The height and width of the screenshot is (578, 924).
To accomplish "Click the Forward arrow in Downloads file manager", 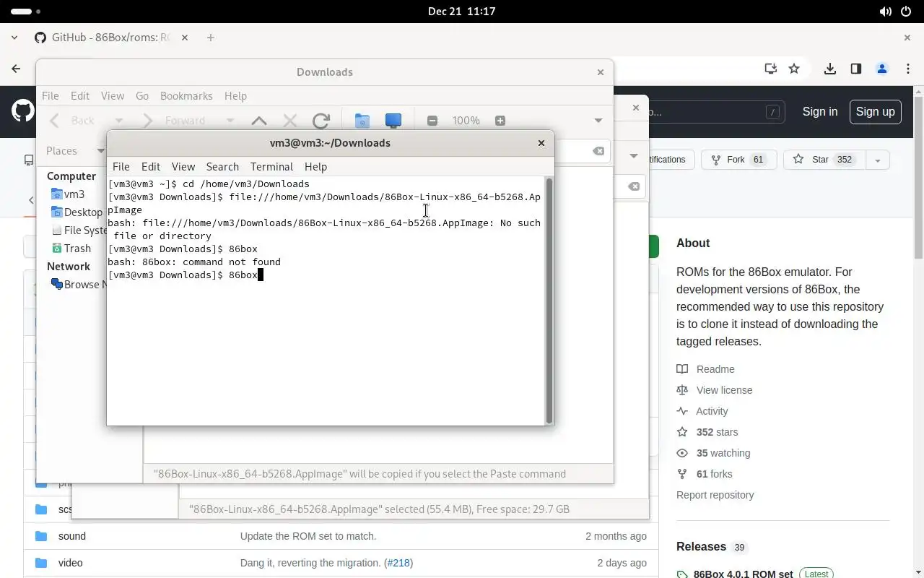I will [147, 121].
